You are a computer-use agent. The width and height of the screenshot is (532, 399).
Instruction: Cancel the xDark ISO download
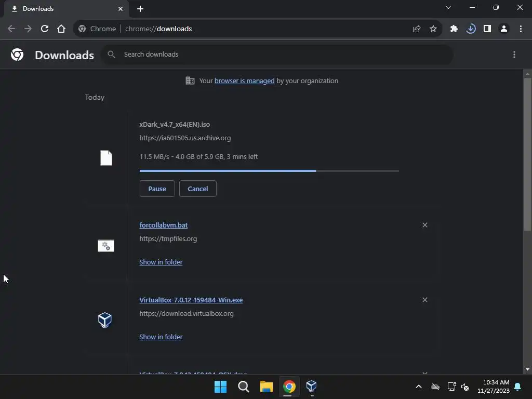tap(198, 189)
